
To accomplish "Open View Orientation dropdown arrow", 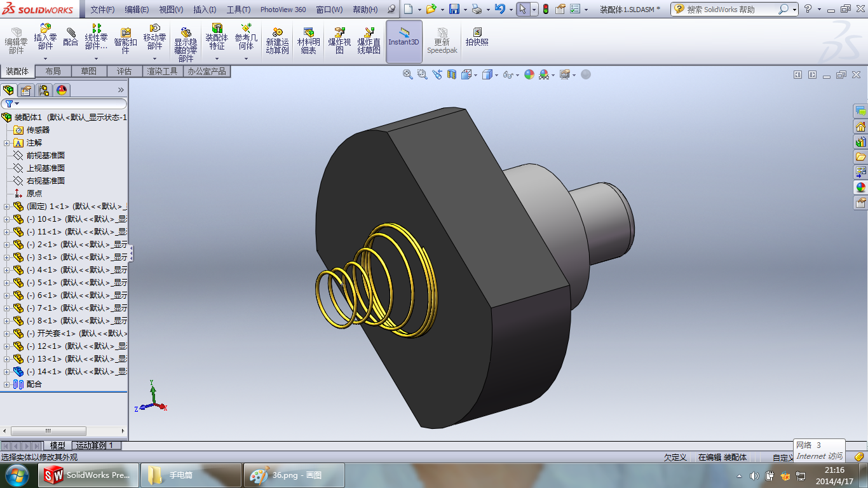I will pyautogui.click(x=476, y=75).
